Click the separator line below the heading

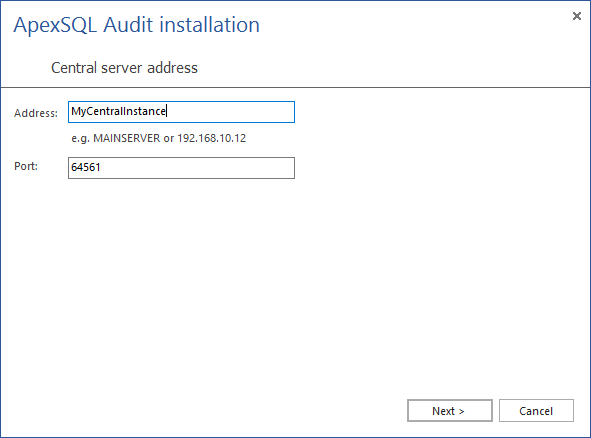(x=296, y=87)
